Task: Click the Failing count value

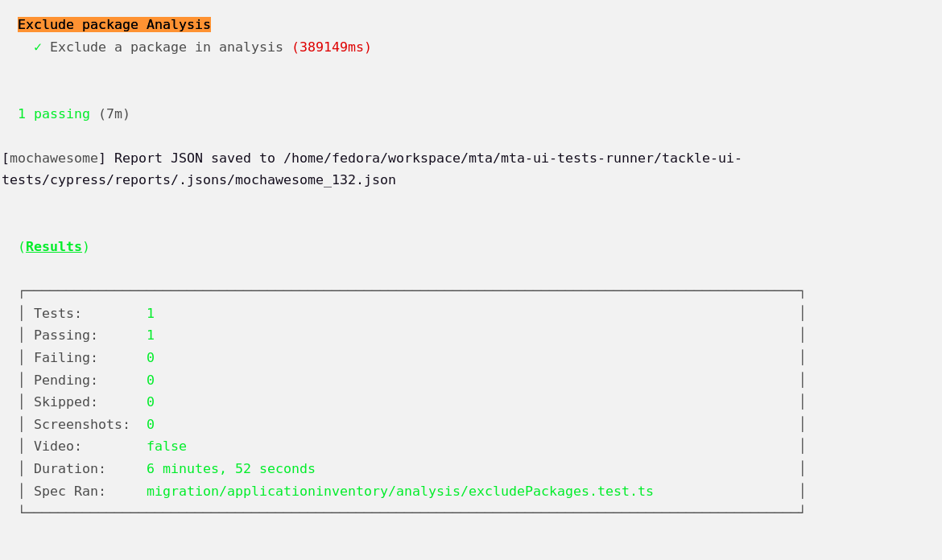Action: [151, 358]
